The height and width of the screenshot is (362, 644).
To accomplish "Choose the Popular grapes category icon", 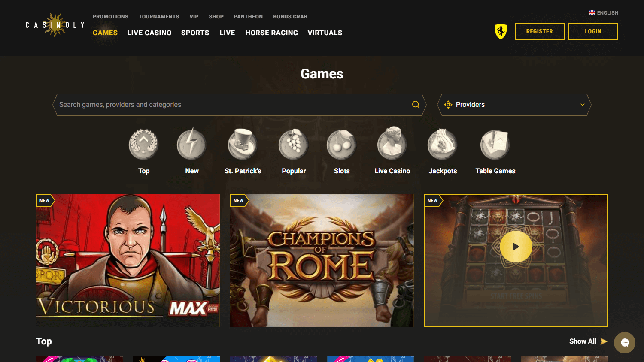I will (294, 144).
